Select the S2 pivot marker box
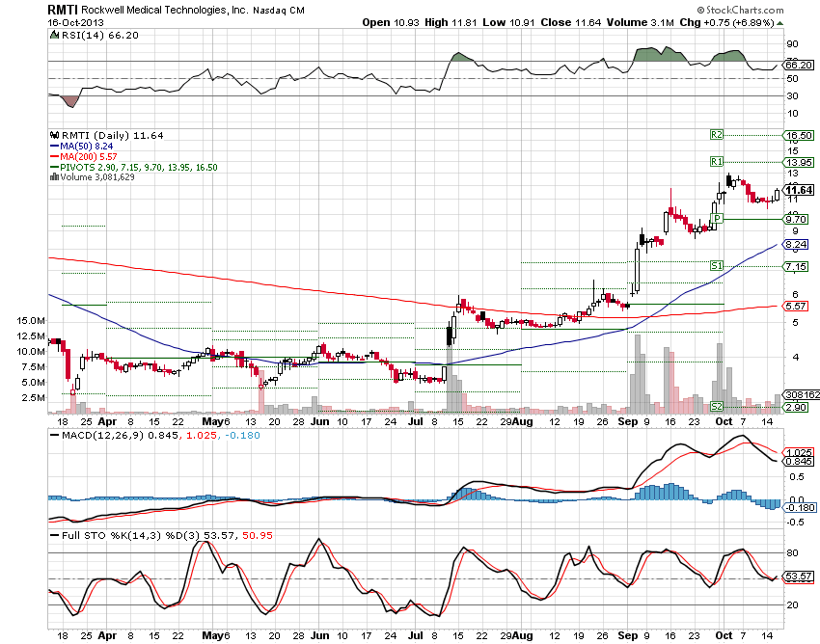Screen dimensions: 820x644 (717, 407)
